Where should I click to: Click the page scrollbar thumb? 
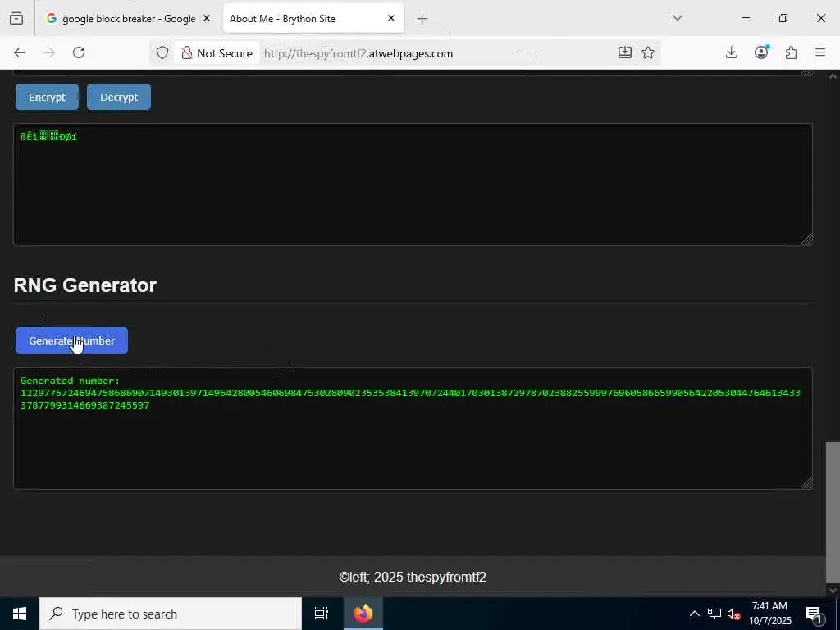833,512
